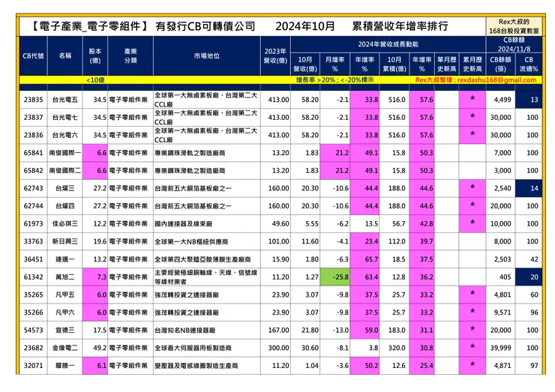555x392 pixels.
Task: Select CB code 36451
Action: (x=33, y=259)
